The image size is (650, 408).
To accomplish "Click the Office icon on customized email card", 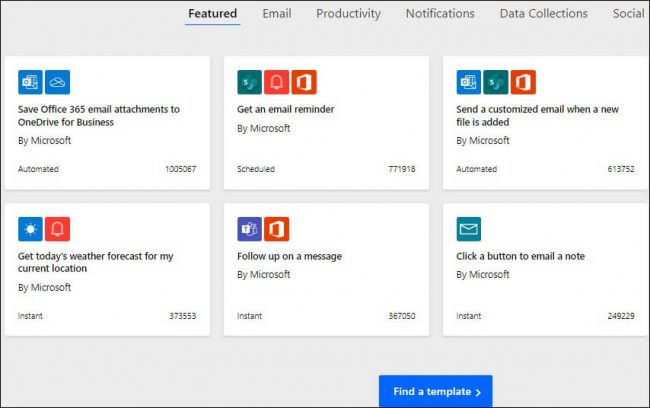I will 523,82.
